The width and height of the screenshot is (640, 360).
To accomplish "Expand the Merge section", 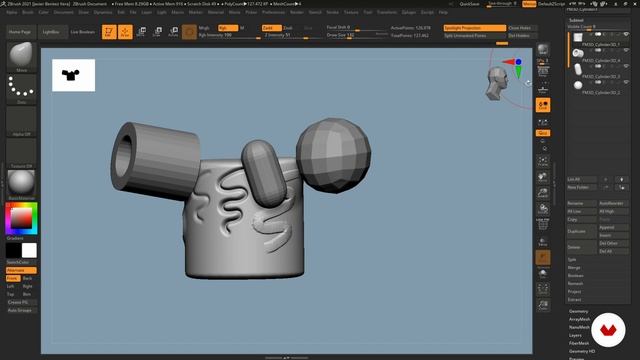I will tap(574, 267).
